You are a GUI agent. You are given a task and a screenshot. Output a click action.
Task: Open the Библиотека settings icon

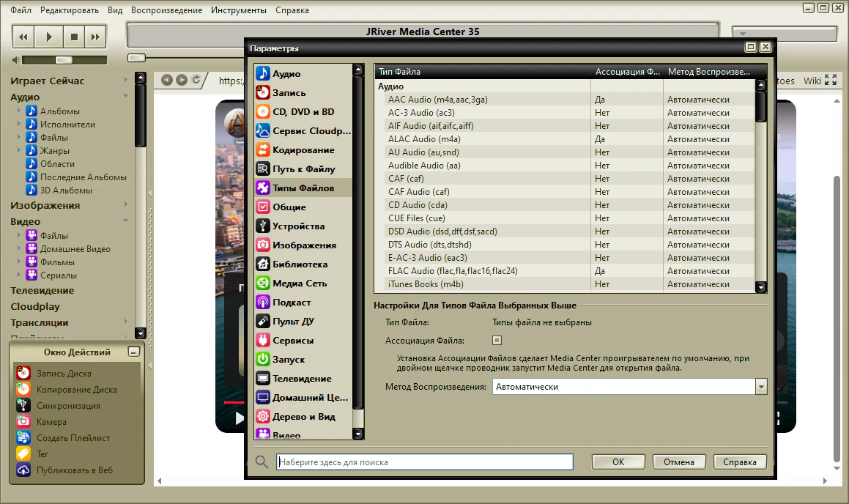pyautogui.click(x=263, y=264)
